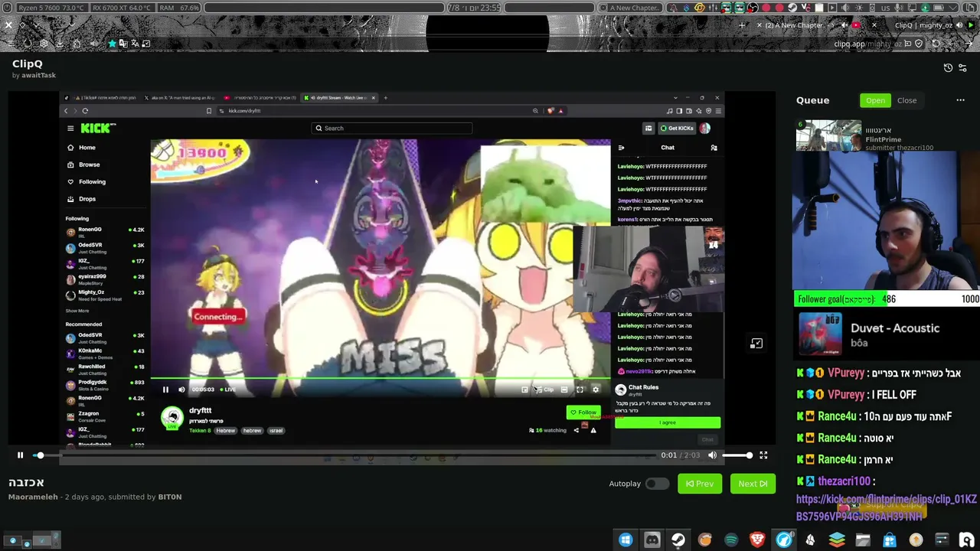Image resolution: width=980 pixels, height=551 pixels.
Task: Open Discord from the taskbar
Action: coord(652,540)
